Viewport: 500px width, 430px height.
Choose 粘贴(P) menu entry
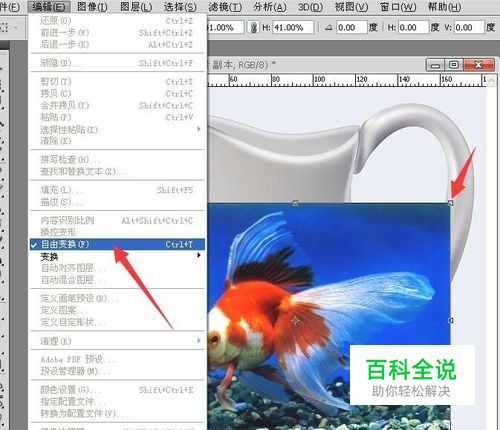point(117,117)
